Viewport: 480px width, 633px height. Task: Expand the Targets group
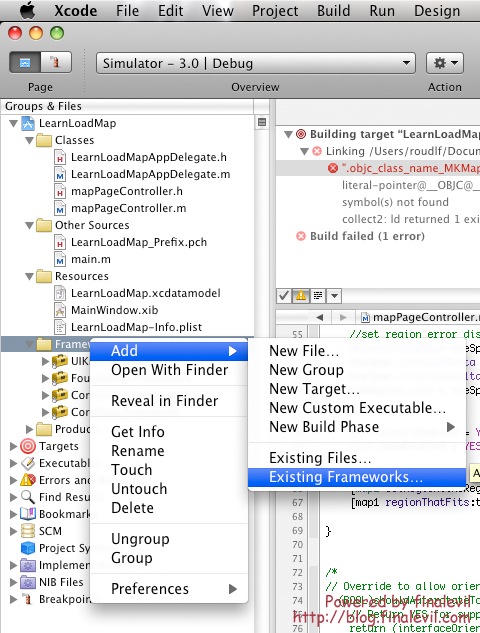tap(13, 446)
